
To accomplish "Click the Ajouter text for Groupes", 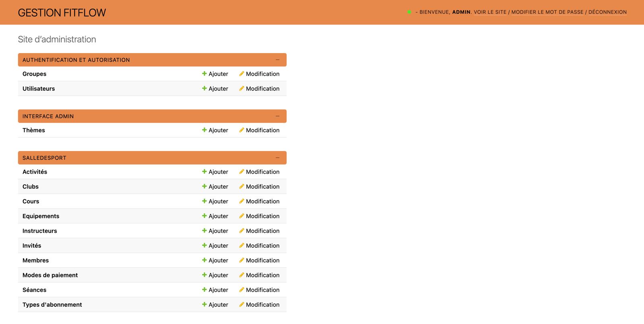I will click(x=218, y=74).
